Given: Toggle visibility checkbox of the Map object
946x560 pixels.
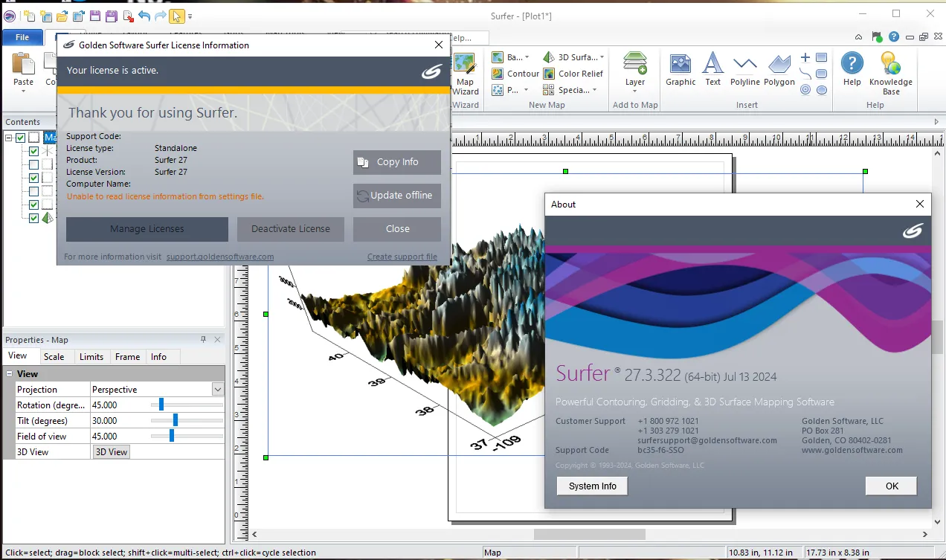Looking at the screenshot, I should pyautogui.click(x=20, y=138).
